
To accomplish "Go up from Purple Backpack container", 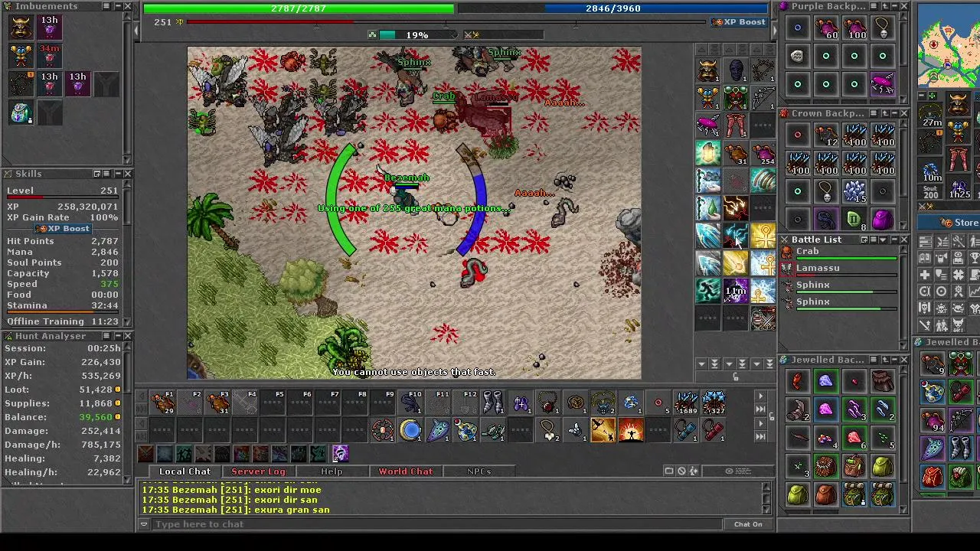I will pos(884,6).
